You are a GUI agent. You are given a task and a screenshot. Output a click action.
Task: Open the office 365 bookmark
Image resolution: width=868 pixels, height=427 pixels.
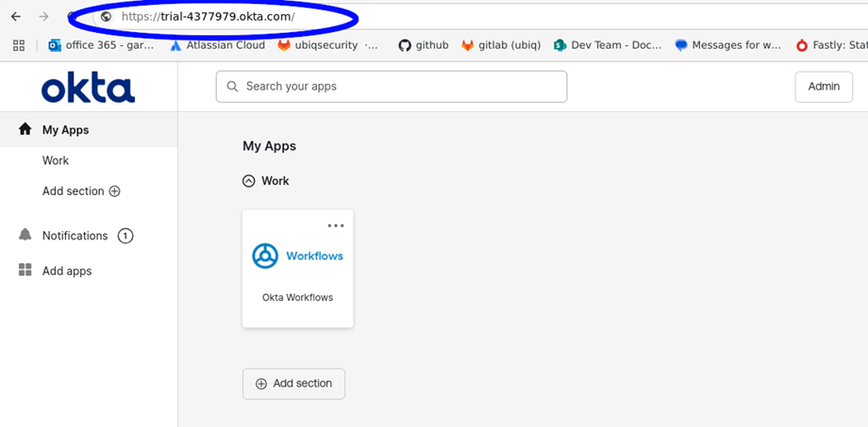tap(101, 45)
